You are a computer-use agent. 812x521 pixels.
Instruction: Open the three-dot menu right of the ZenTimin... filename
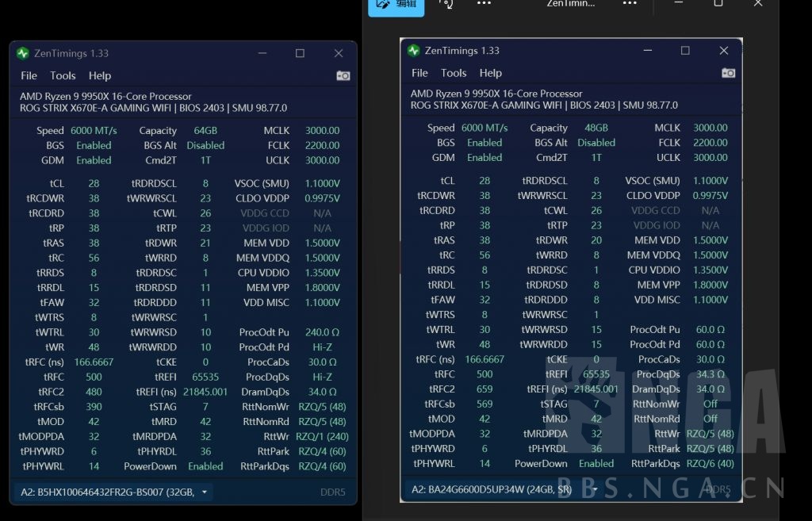click(630, 3)
